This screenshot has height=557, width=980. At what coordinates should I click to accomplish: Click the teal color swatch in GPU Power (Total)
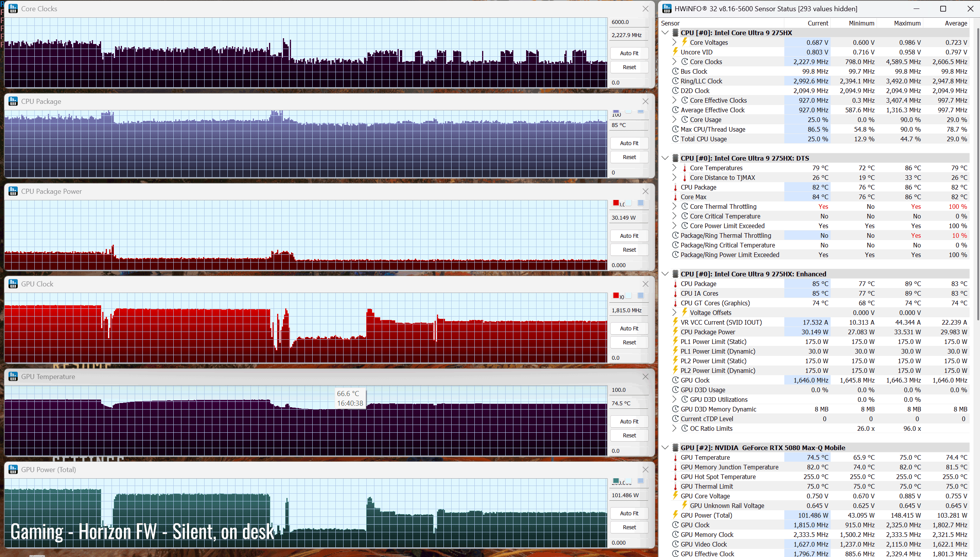(x=616, y=481)
